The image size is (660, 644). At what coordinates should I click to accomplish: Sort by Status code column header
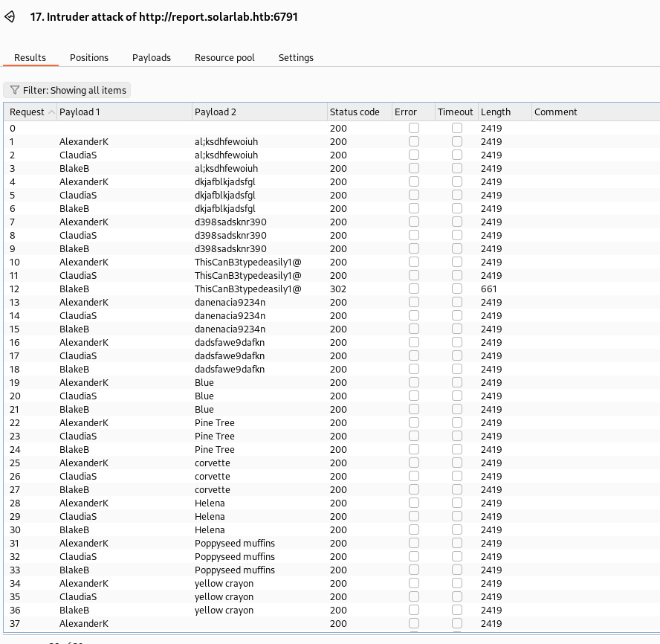pos(355,112)
